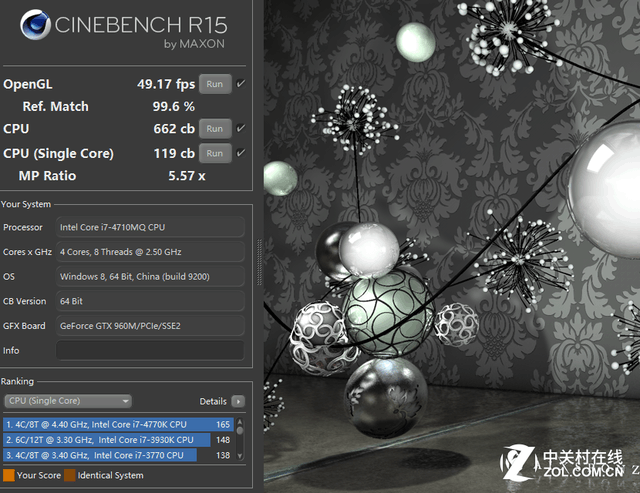The height and width of the screenshot is (493, 640).
Task: Toggle the OpenGL test checkbox
Action: 241,84
